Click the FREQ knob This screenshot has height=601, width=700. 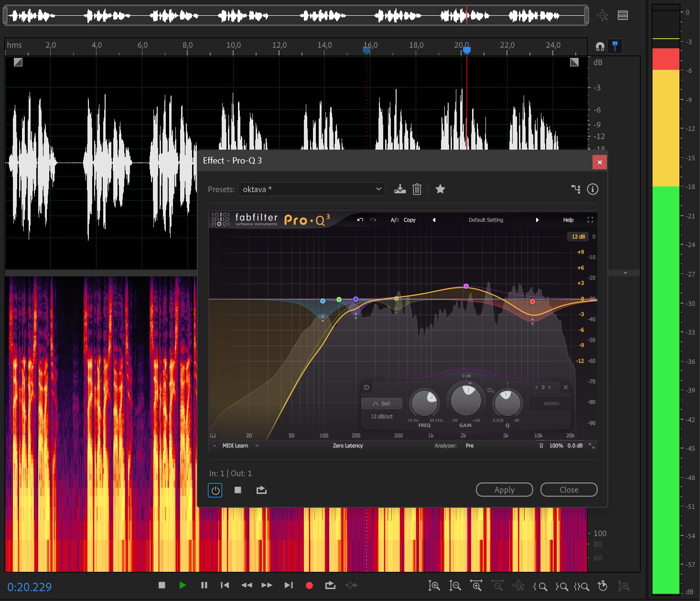[x=424, y=403]
